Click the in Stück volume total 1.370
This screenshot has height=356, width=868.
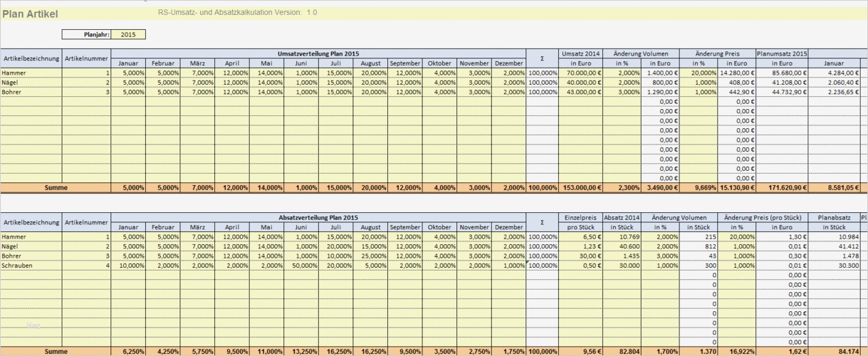pyautogui.click(x=698, y=351)
